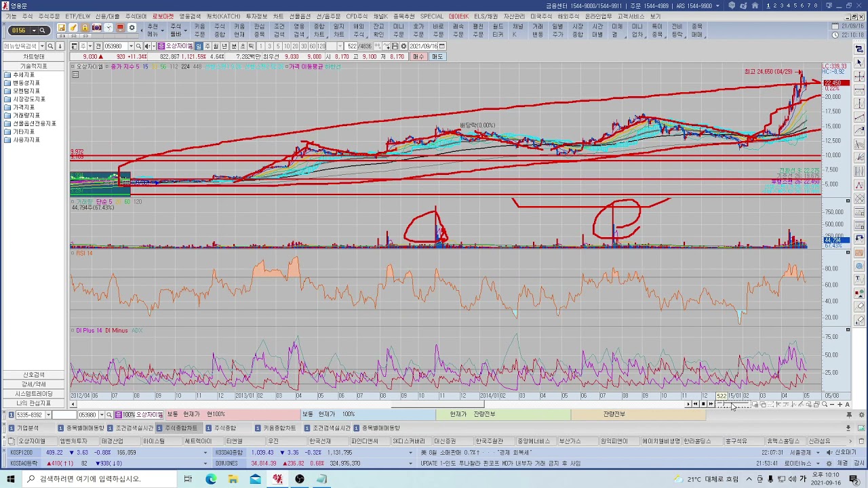The height and width of the screenshot is (488, 868).
Task: Open stock code 053980 dropdown arrow
Action: (130, 46)
